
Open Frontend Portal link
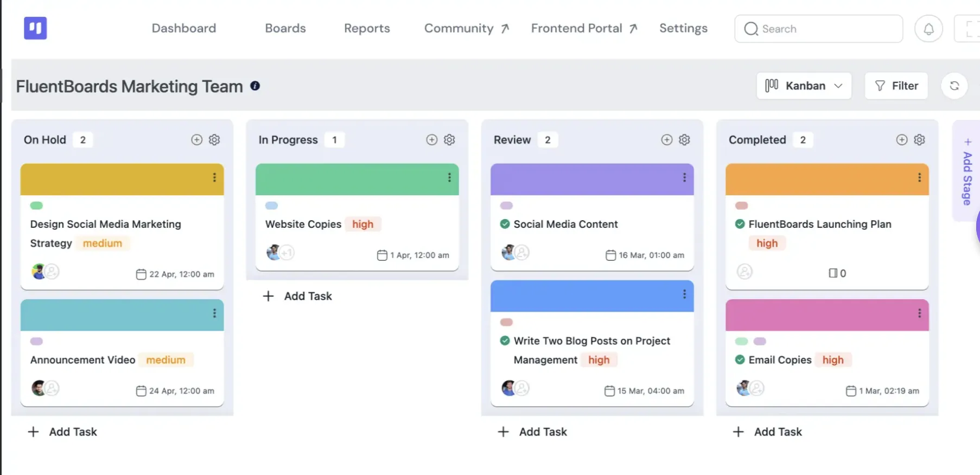(x=584, y=28)
